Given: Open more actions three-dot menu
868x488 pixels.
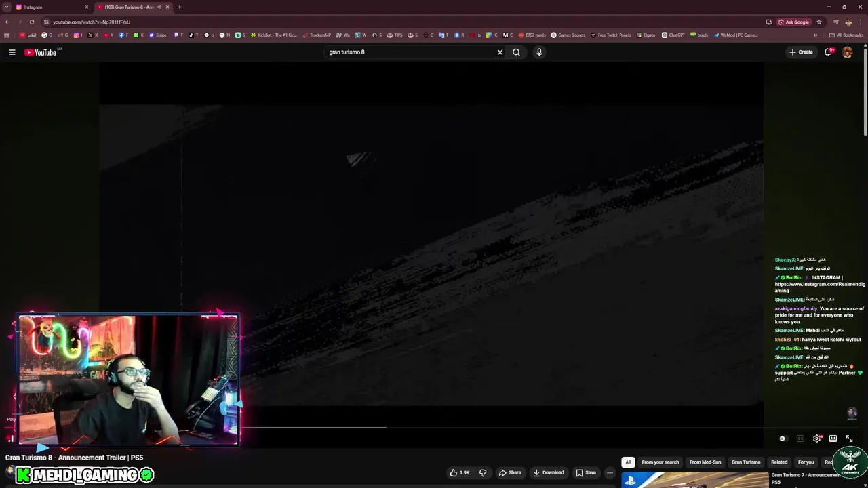Looking at the screenshot, I should click(x=610, y=472).
